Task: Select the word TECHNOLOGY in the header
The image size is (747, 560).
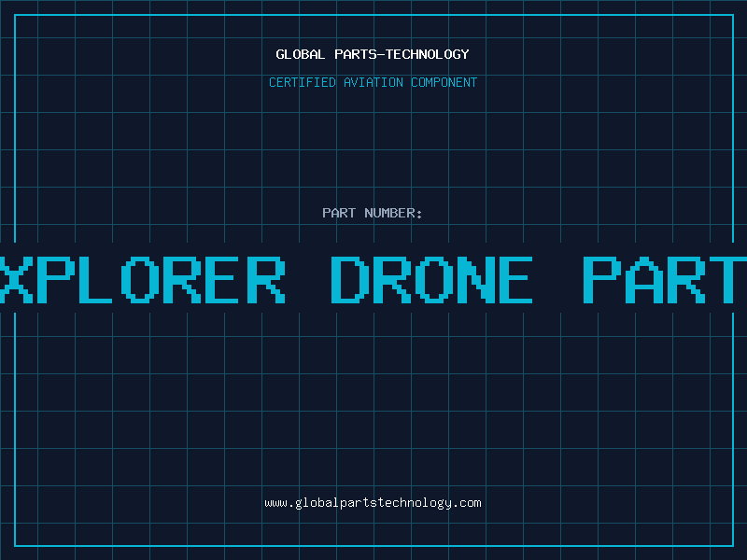Action: (428, 54)
